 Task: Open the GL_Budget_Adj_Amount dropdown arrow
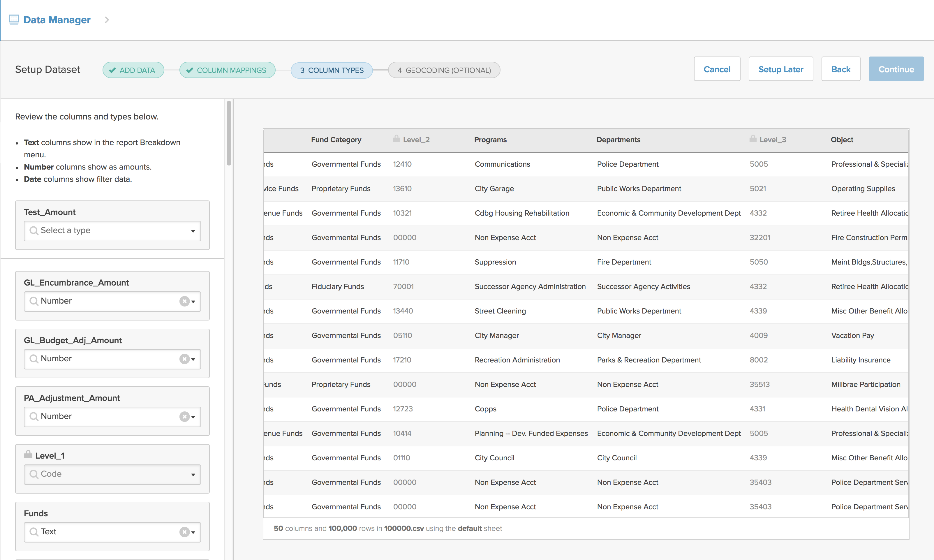(x=193, y=359)
